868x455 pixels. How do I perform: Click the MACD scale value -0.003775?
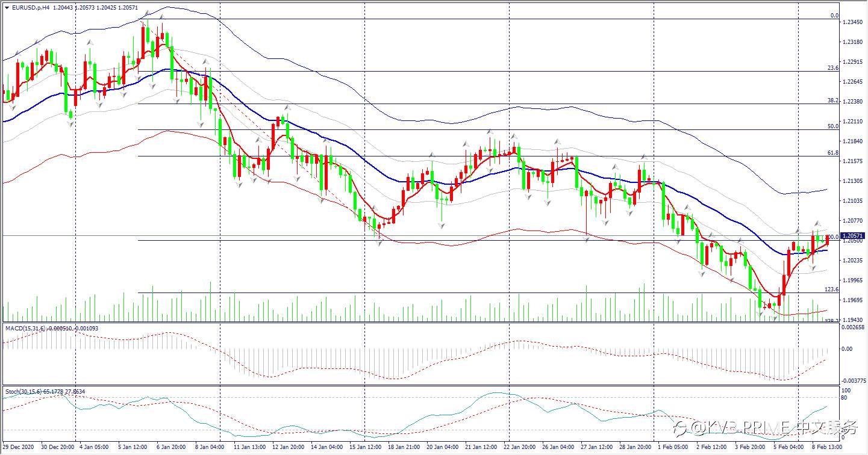(854, 380)
